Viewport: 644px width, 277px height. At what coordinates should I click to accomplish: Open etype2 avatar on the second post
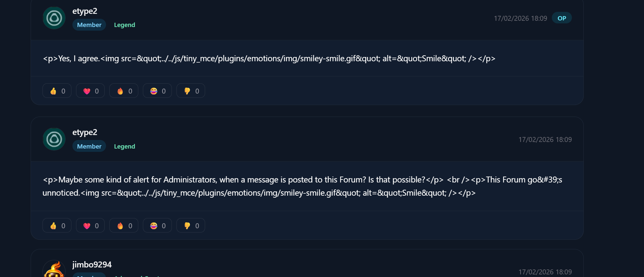point(54,139)
